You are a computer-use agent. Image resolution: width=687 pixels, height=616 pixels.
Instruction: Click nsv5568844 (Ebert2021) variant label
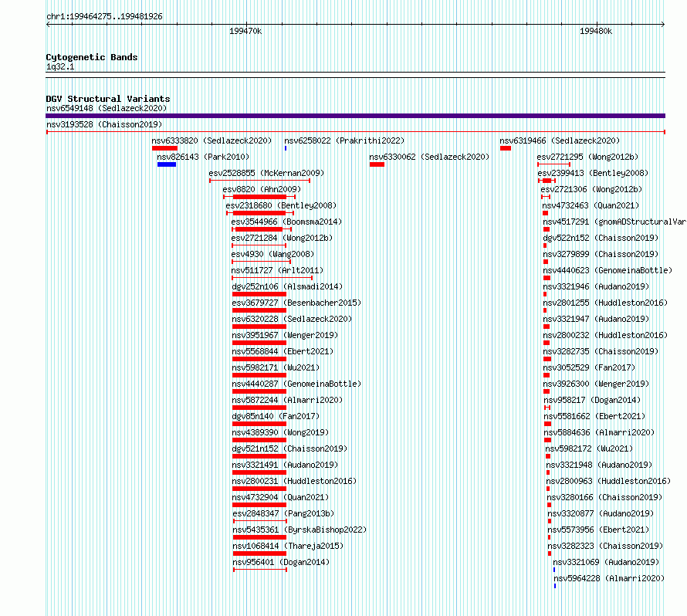(x=283, y=351)
